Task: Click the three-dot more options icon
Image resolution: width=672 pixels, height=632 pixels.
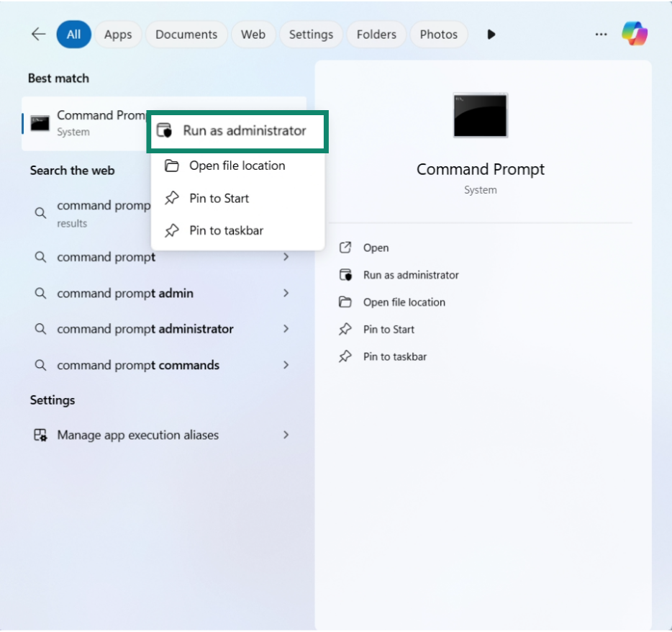Action: [x=601, y=35]
